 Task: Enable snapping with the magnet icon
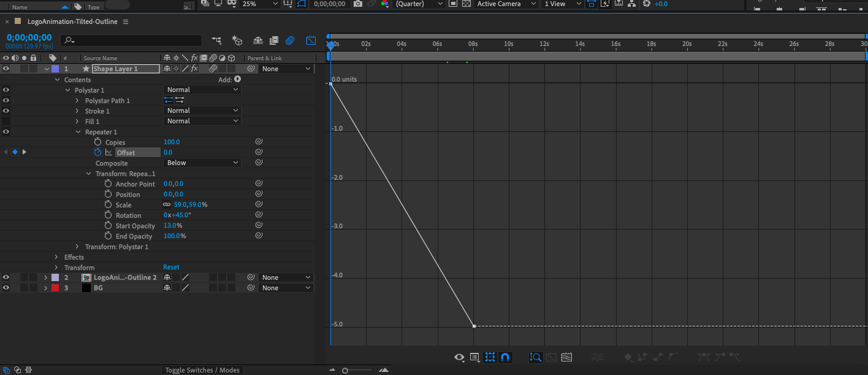pyautogui.click(x=504, y=357)
